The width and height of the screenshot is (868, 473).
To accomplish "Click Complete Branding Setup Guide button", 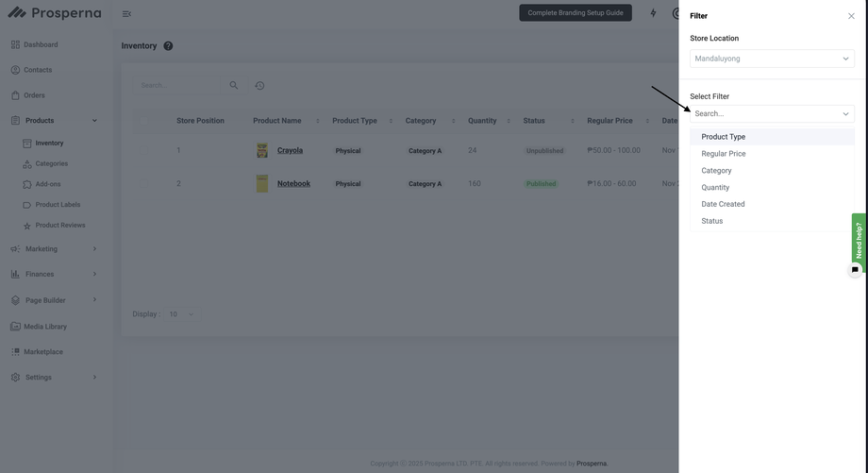I will [x=576, y=12].
